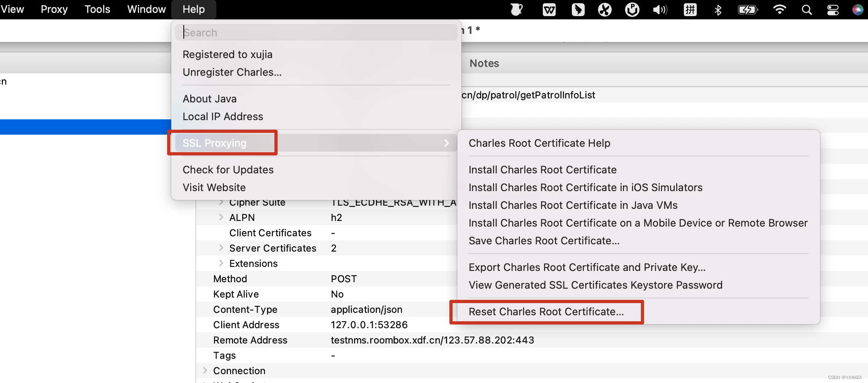
Task: Click the POST method value
Action: click(x=343, y=279)
